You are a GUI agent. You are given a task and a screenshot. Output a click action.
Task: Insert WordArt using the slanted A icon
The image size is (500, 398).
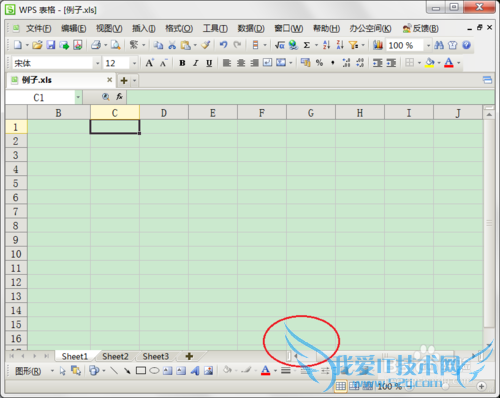coord(195,371)
